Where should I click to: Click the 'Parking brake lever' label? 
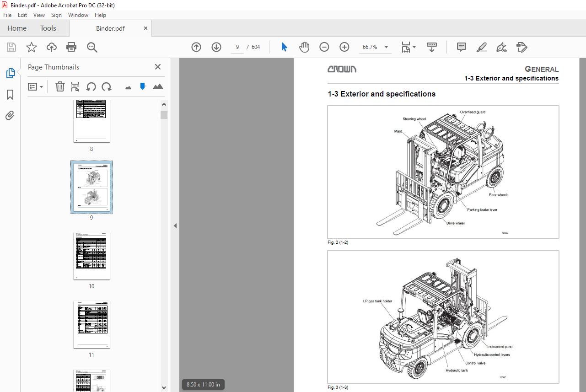(482, 210)
